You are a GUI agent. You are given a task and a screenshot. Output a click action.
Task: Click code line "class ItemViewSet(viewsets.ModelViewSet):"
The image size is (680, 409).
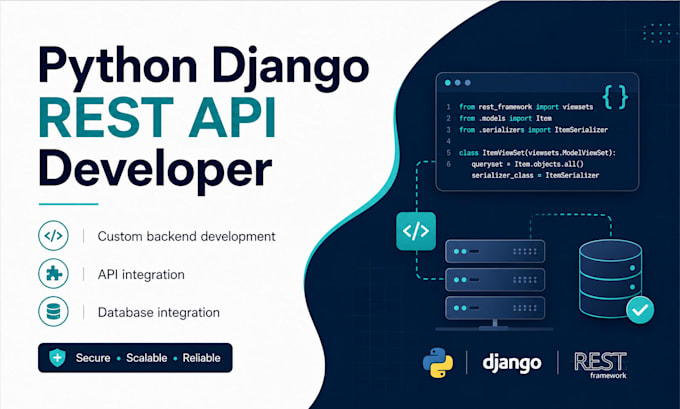[x=537, y=153]
